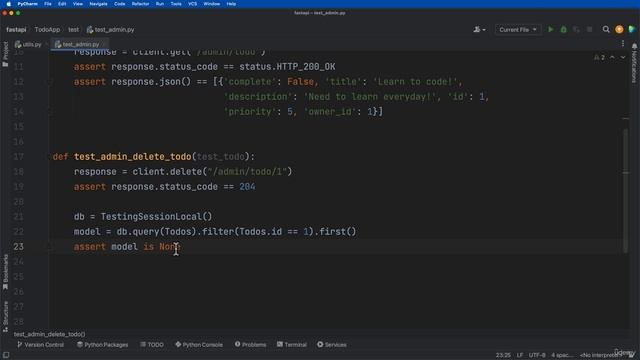Open the Bookmarks tool window
Image resolution: width=640 pixels, height=360 pixels.
coord(5,272)
